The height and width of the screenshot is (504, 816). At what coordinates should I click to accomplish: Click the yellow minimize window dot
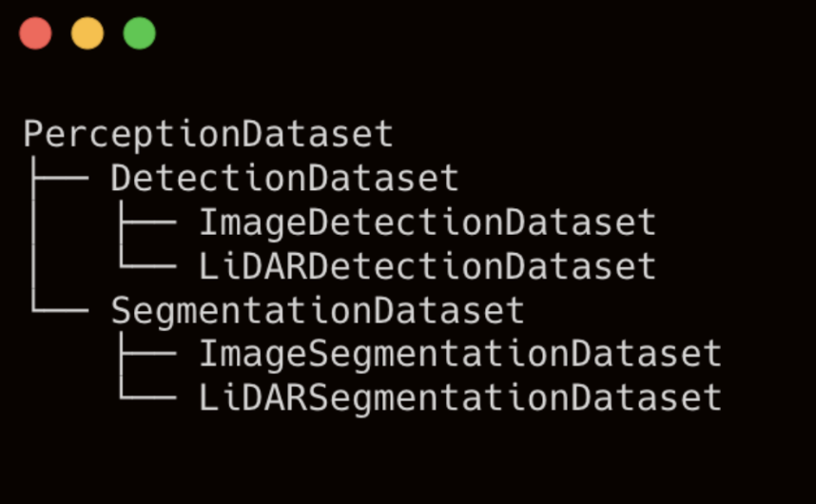[87, 33]
